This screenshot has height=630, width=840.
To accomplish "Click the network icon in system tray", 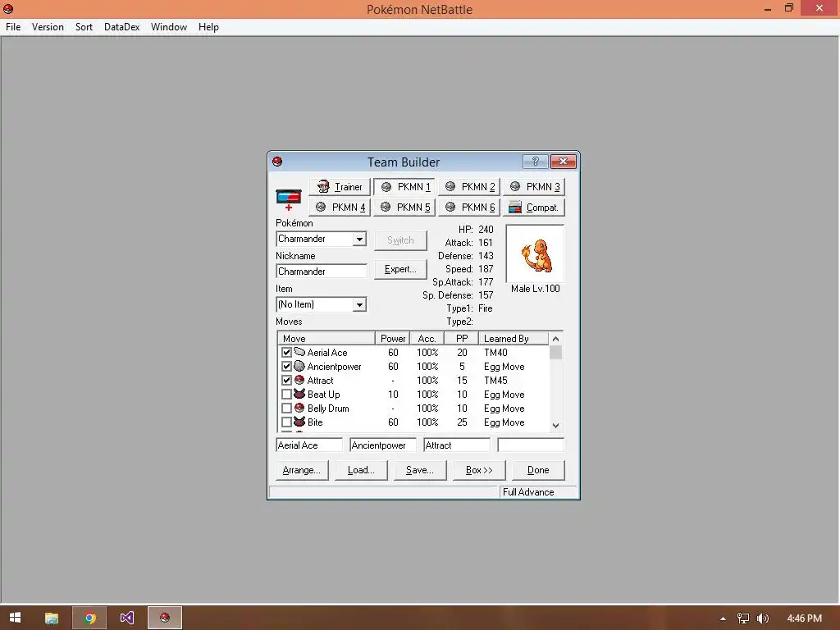I will (743, 619).
